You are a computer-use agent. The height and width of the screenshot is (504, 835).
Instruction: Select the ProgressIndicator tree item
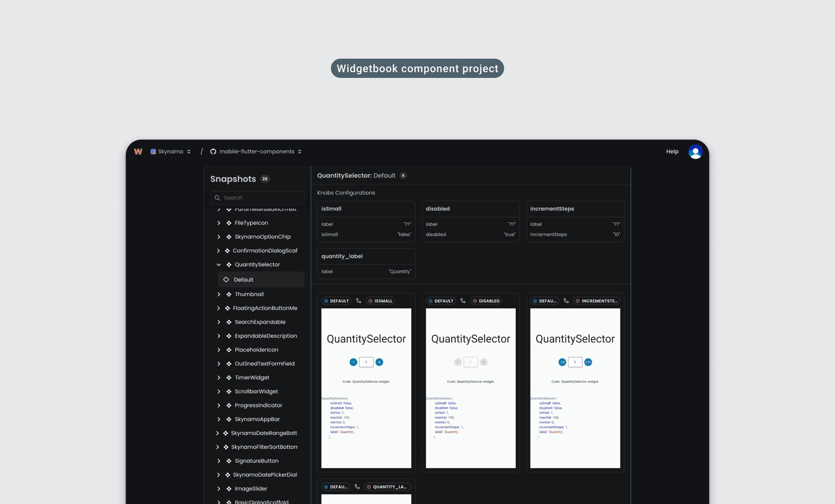(x=258, y=405)
